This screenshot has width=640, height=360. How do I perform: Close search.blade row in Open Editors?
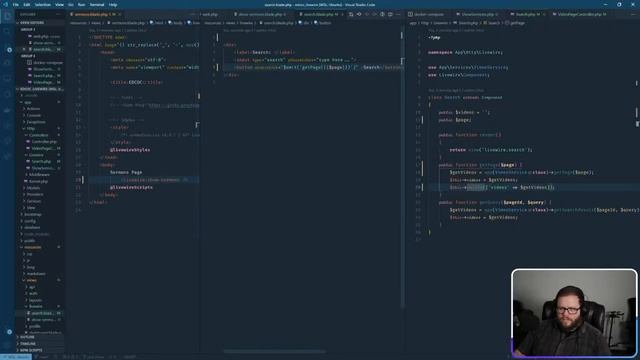[24, 49]
